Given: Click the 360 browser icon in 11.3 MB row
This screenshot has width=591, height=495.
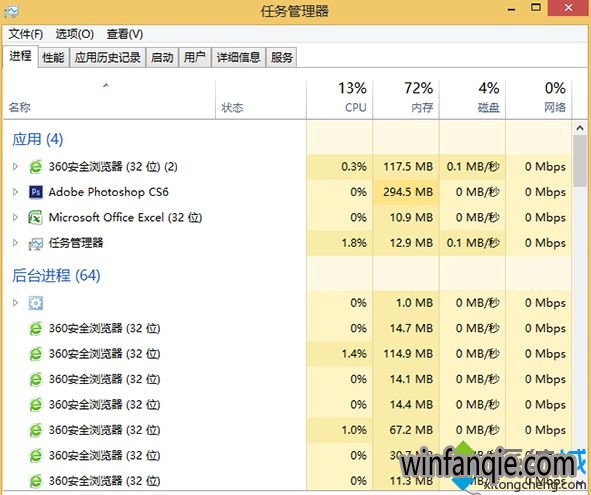Looking at the screenshot, I should pyautogui.click(x=36, y=481).
